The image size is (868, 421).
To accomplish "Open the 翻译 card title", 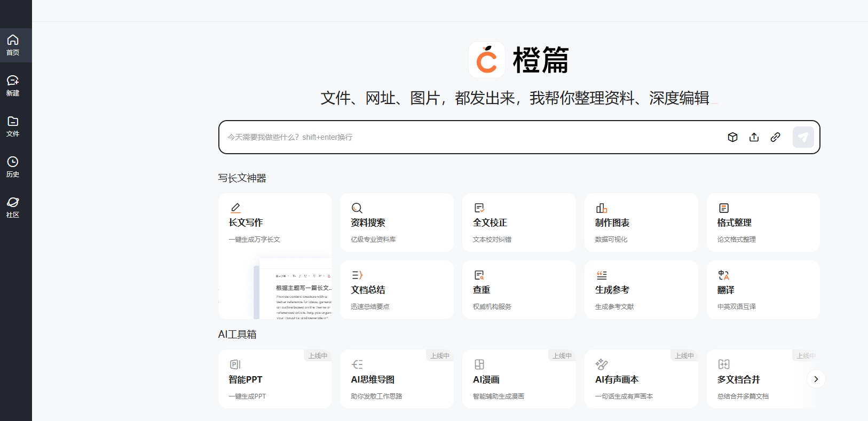I will [x=726, y=290].
